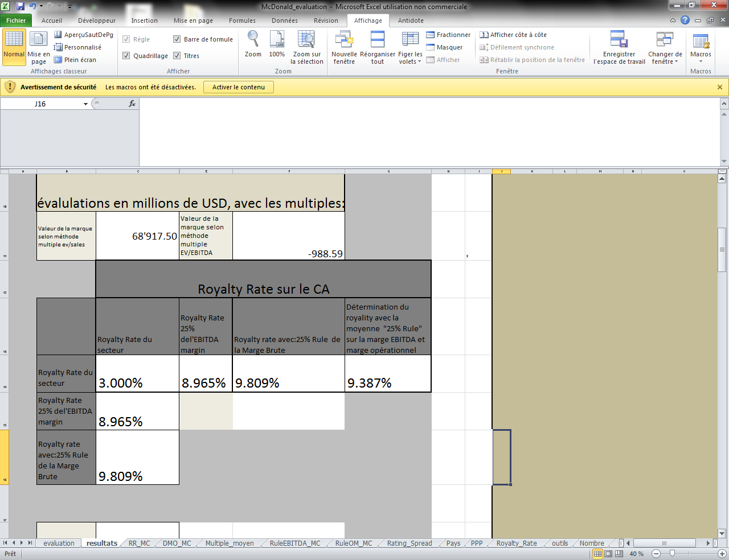Click Activer le contenu button
Screen dimensions: 729x560
tap(239, 87)
